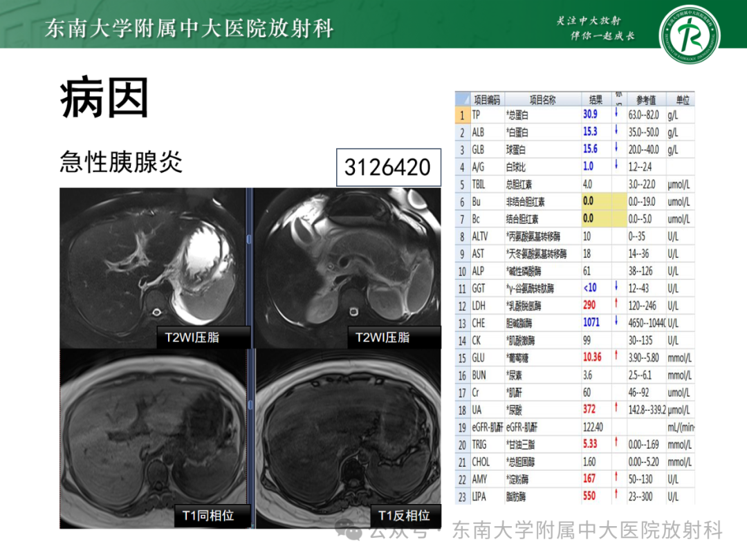Click the TP reference range 63.0--82.0
Viewport: 747px width, 560px height.
(644, 115)
